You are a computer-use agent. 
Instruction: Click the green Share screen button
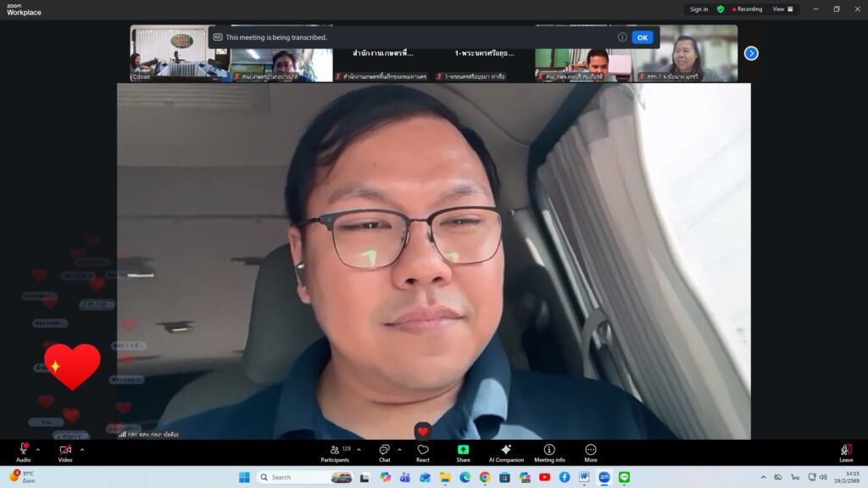(463, 452)
